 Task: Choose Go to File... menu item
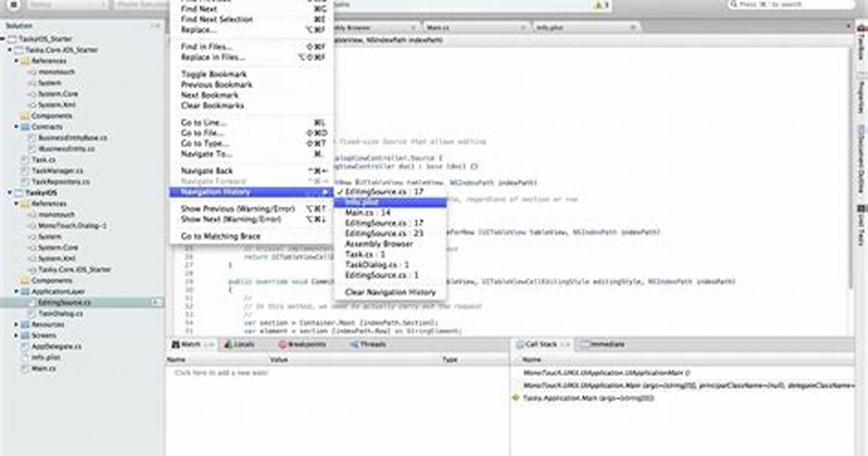pos(253,133)
